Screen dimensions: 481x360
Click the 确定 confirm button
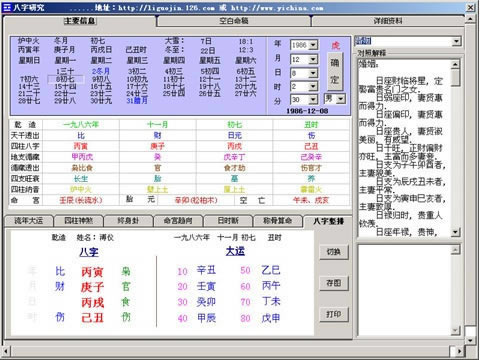335,71
